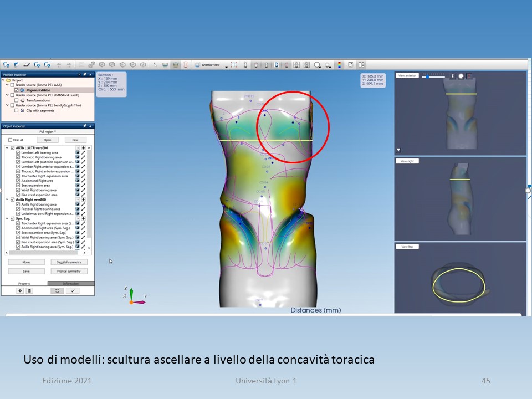This screenshot has height=399, width=532.
Task: Click the Regions Edition globe icon
Action: pos(22,90)
